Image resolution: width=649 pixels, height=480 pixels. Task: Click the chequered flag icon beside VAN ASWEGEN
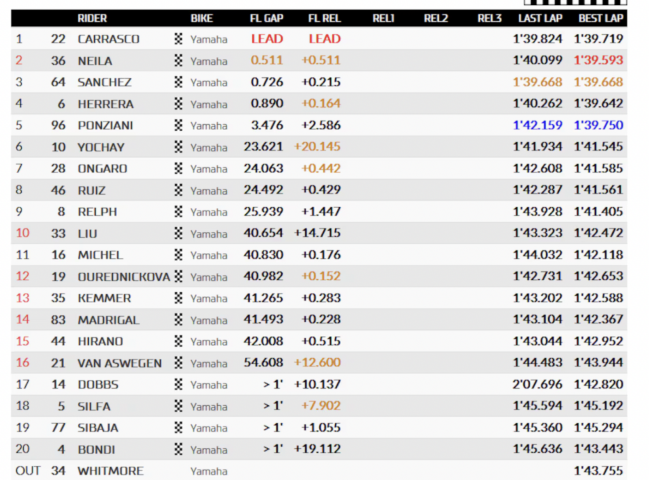[x=178, y=362]
